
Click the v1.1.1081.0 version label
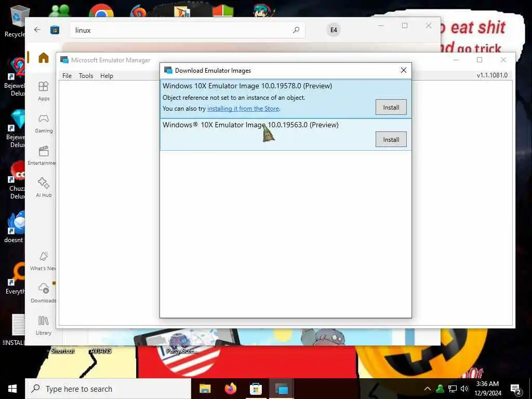click(x=492, y=75)
